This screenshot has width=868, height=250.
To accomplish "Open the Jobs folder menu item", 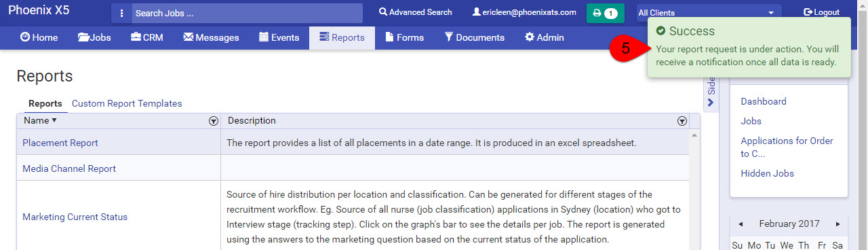I will tap(94, 37).
